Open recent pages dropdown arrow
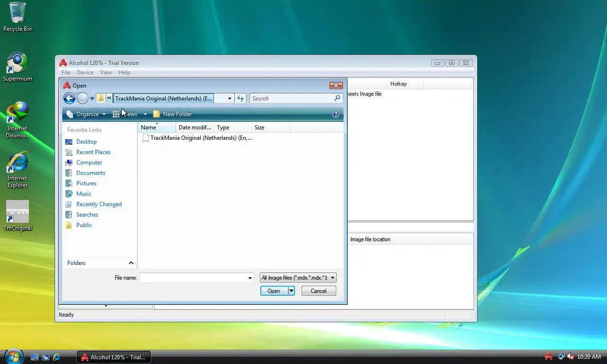The image size is (607, 364). pyautogui.click(x=92, y=99)
